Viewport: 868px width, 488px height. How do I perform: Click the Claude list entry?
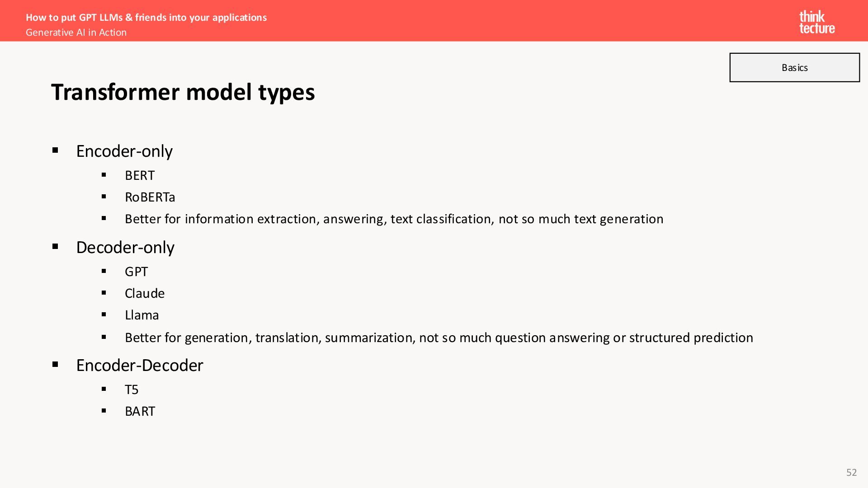[145, 293]
